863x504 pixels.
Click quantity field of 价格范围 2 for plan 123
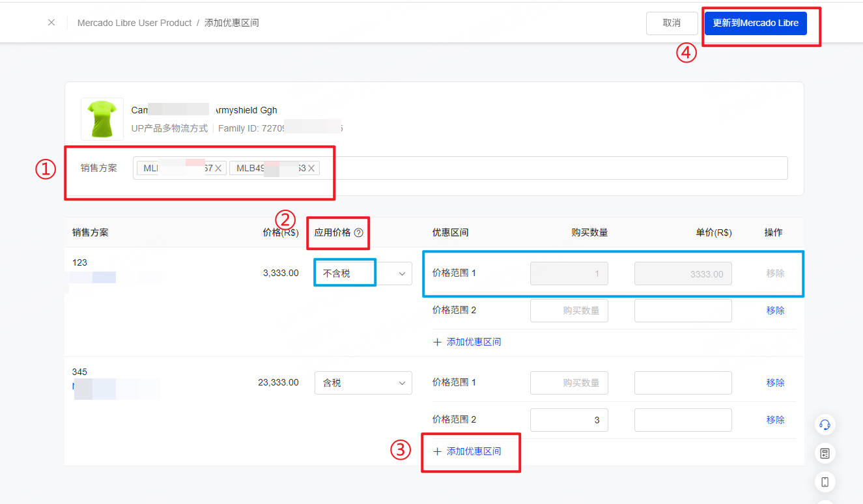pyautogui.click(x=569, y=311)
